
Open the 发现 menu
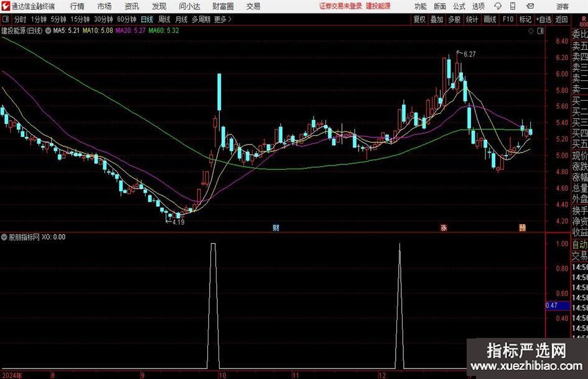coord(159,6)
